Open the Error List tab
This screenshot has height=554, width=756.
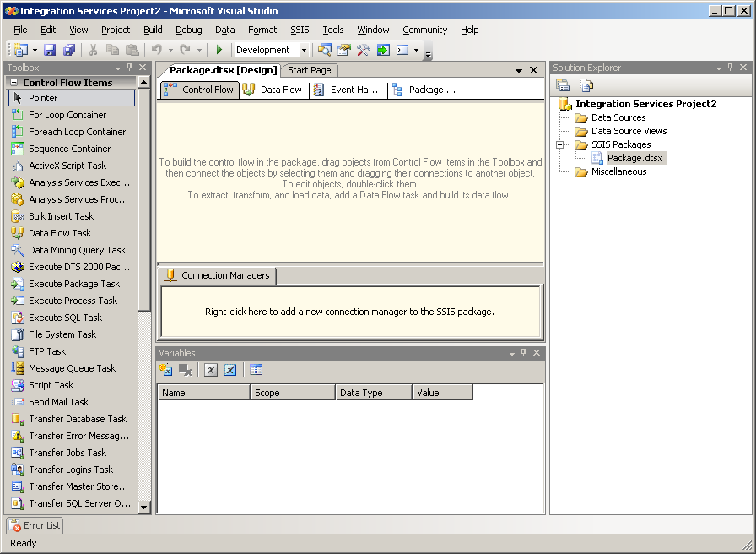pos(35,525)
